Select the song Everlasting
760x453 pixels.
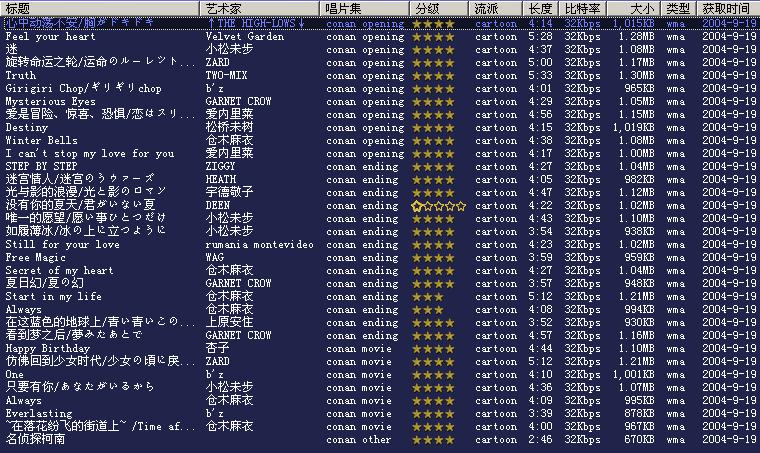[x=39, y=414]
